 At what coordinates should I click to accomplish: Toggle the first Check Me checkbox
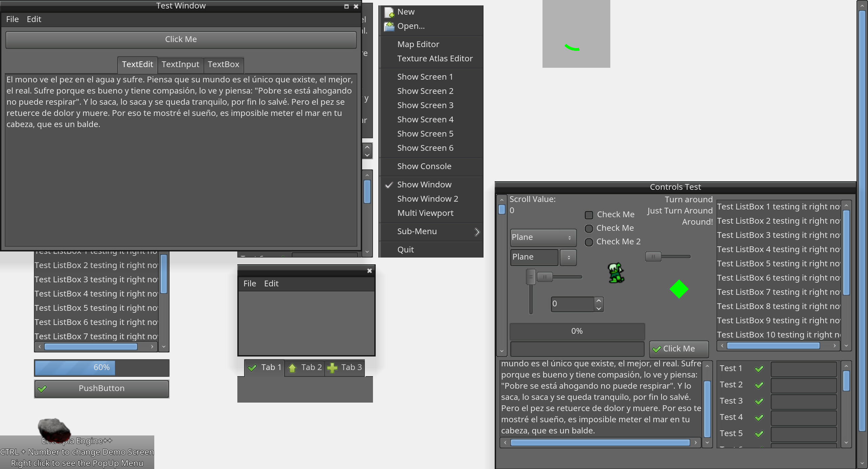(x=588, y=215)
